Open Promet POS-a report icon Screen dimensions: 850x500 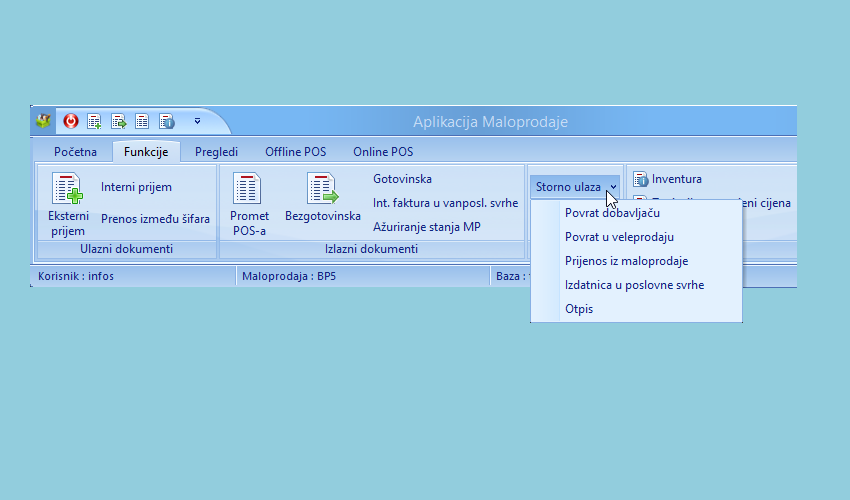click(248, 189)
